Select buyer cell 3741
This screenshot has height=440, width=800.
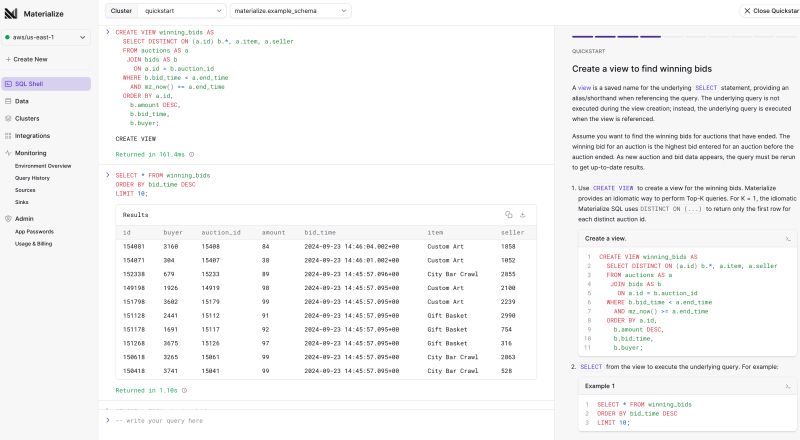[x=170, y=371]
